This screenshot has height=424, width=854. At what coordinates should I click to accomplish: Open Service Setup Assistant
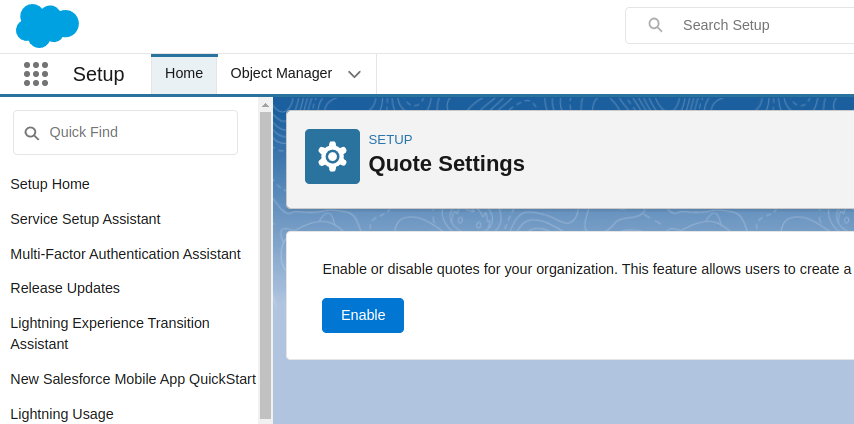pyautogui.click(x=85, y=219)
